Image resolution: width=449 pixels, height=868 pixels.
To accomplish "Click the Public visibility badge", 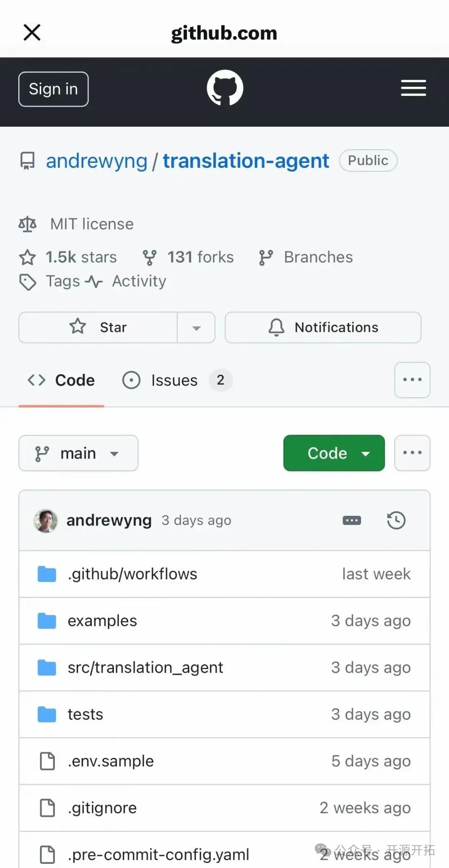I will pyautogui.click(x=368, y=161).
